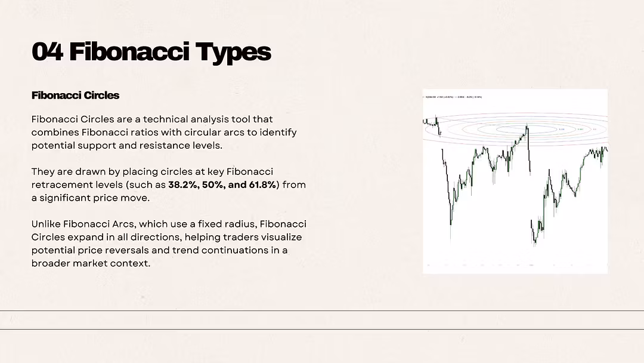The width and height of the screenshot is (644, 363).
Task: Click the lowest candlestick dip on the chart
Action: coord(534,242)
